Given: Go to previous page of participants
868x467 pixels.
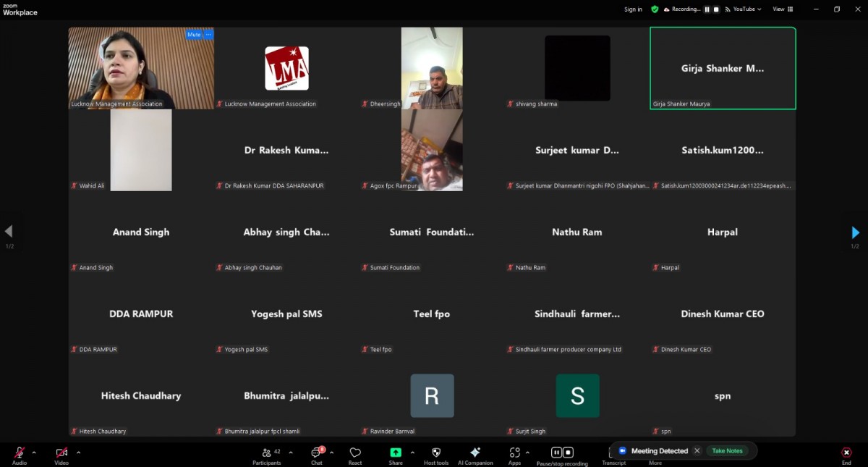Looking at the screenshot, I should (9, 232).
